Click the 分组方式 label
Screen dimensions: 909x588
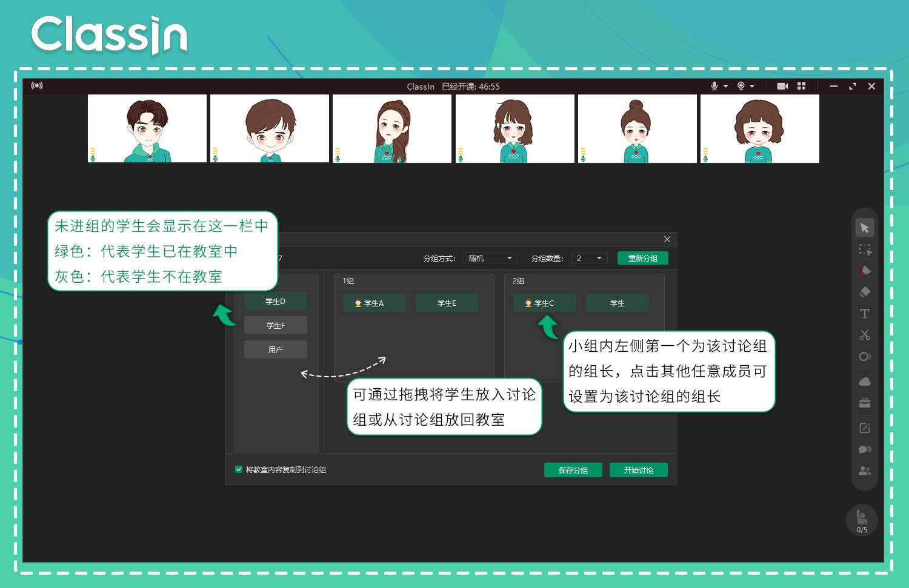point(439,258)
